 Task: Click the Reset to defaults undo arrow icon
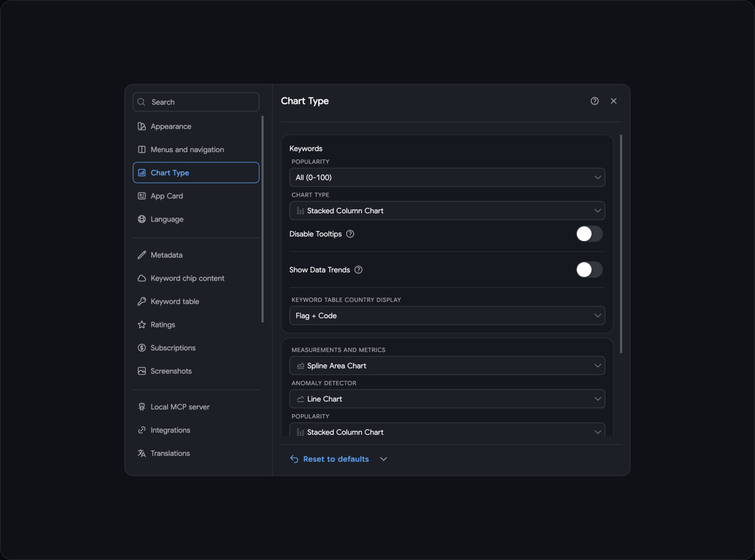click(294, 459)
